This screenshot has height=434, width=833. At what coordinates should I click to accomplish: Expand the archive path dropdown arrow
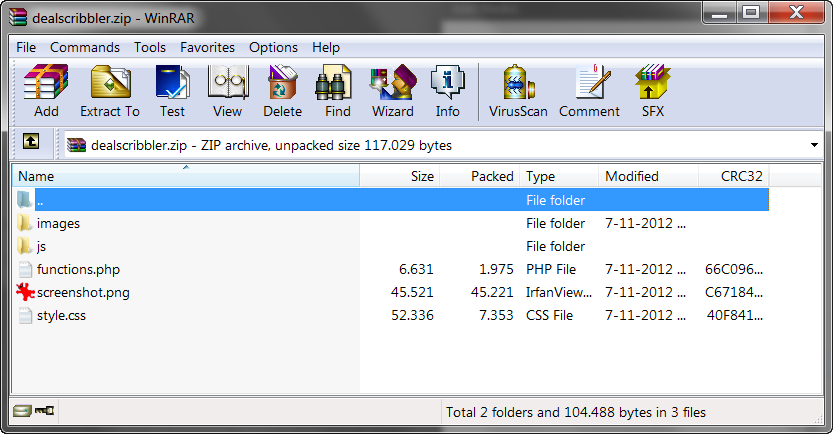click(814, 145)
